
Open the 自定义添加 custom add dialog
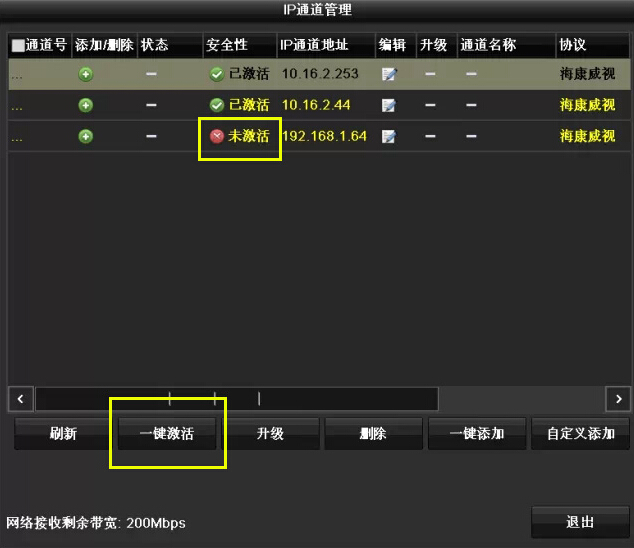tap(581, 434)
